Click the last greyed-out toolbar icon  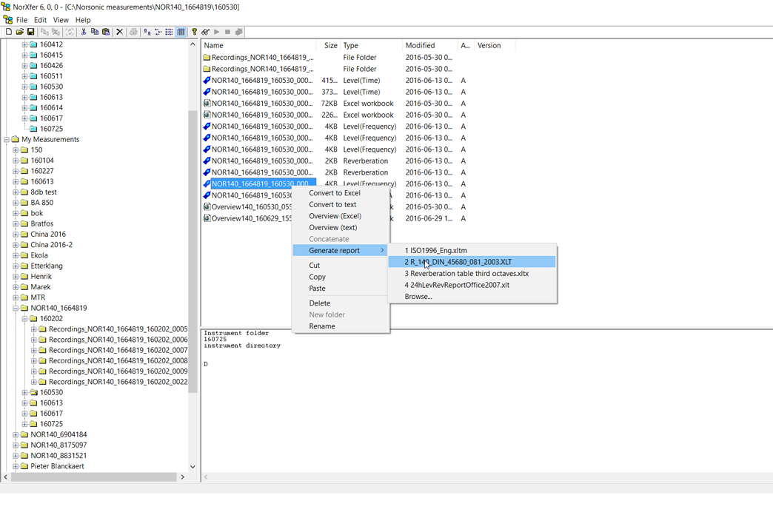point(238,32)
